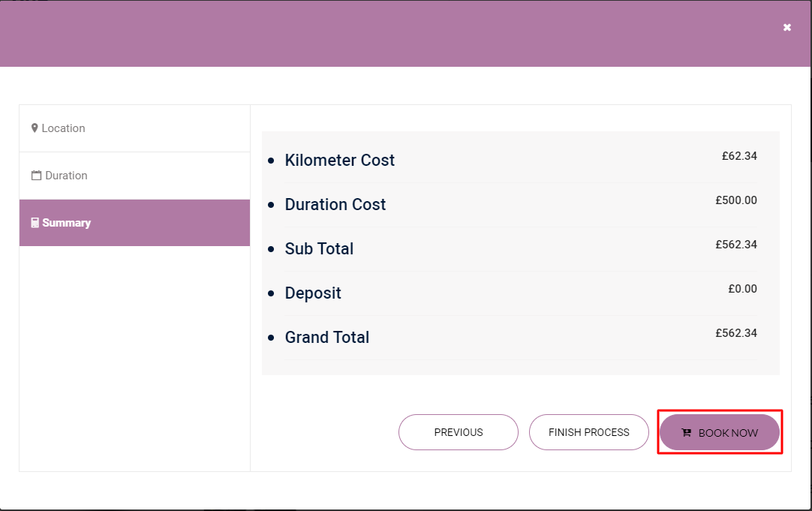Switch to the Location step tab
The height and width of the screenshot is (511, 812).
point(134,128)
